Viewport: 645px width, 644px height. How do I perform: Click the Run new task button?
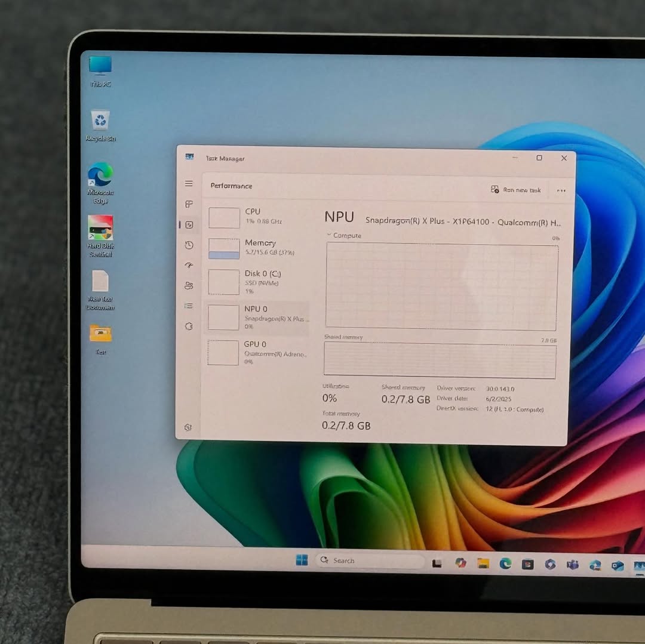516,190
